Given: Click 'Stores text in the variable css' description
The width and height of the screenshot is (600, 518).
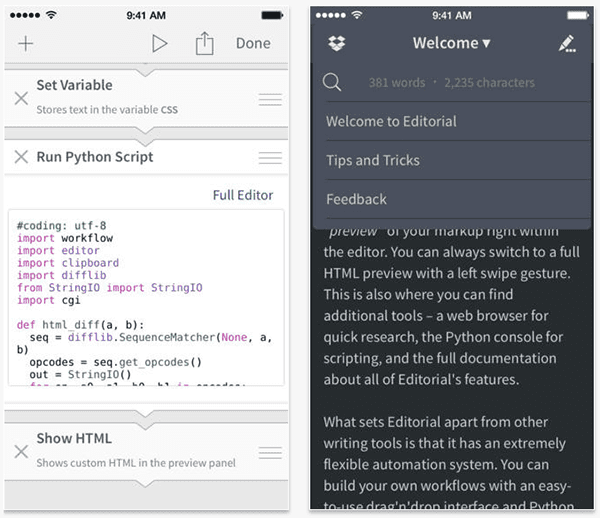Looking at the screenshot, I should (107, 110).
